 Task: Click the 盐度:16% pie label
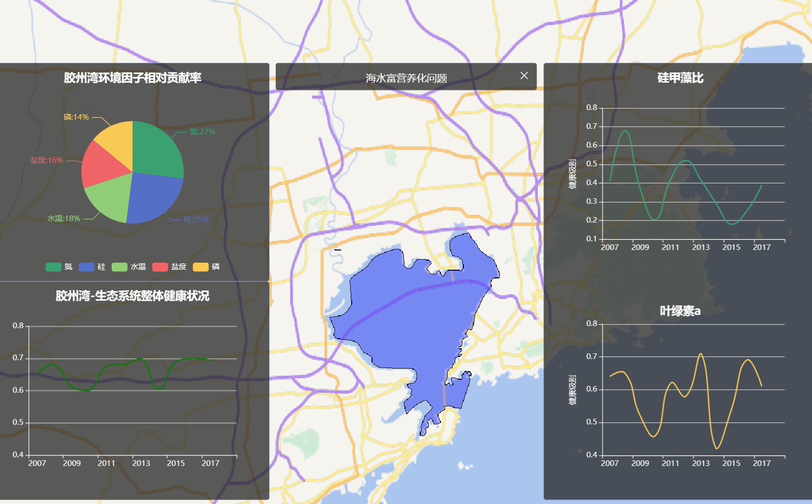click(47, 160)
